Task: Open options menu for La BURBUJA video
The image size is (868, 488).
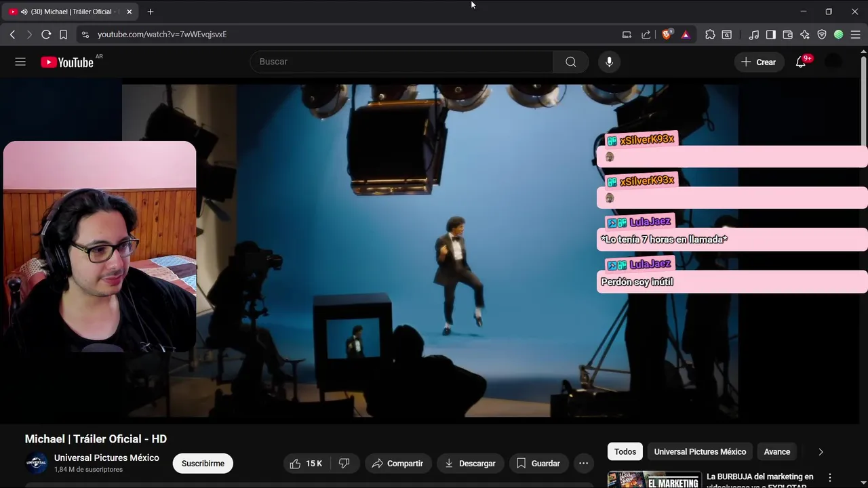Action: click(830, 478)
